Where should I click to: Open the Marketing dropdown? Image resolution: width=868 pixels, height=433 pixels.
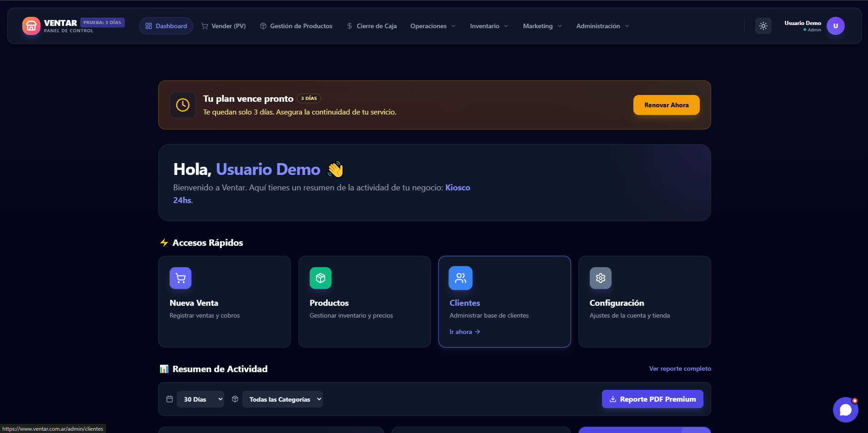[542, 26]
